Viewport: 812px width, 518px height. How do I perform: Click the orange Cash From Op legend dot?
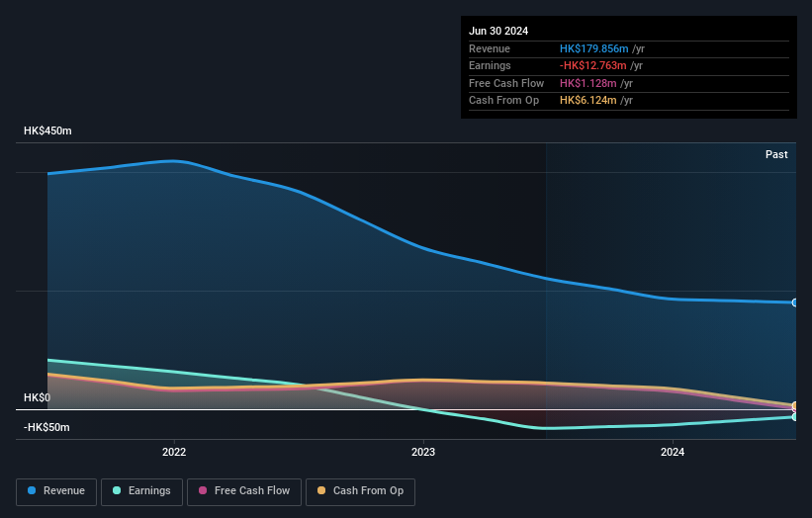tap(321, 490)
